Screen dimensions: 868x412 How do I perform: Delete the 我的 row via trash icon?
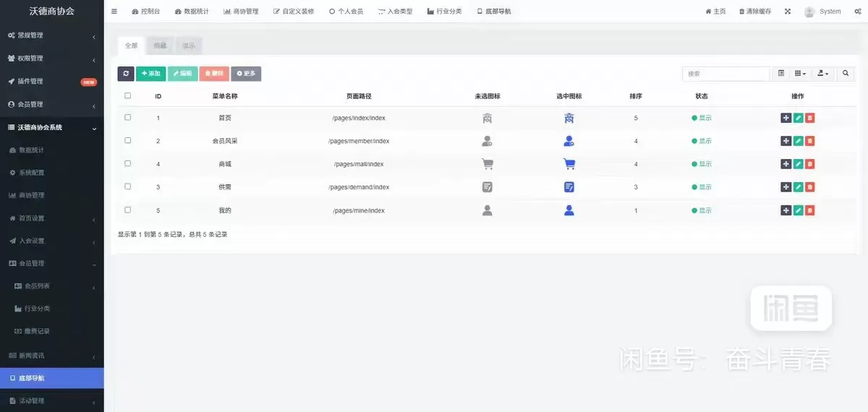tap(810, 210)
